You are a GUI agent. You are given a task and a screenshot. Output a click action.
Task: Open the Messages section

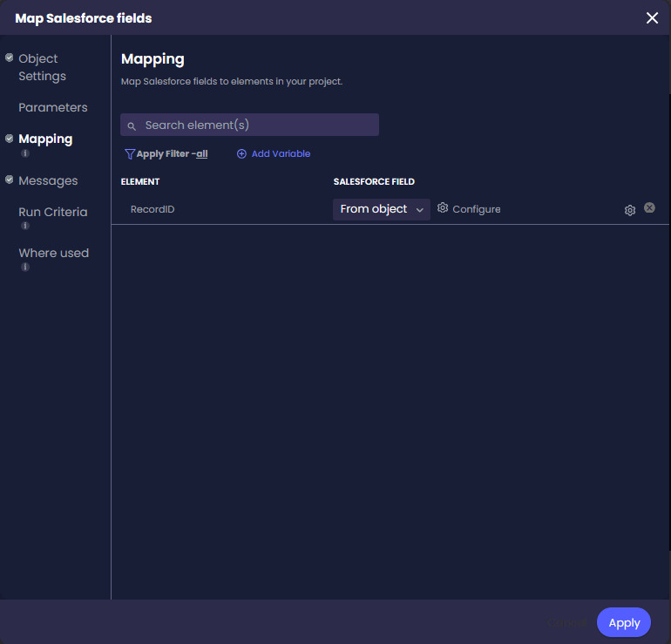[x=48, y=180]
